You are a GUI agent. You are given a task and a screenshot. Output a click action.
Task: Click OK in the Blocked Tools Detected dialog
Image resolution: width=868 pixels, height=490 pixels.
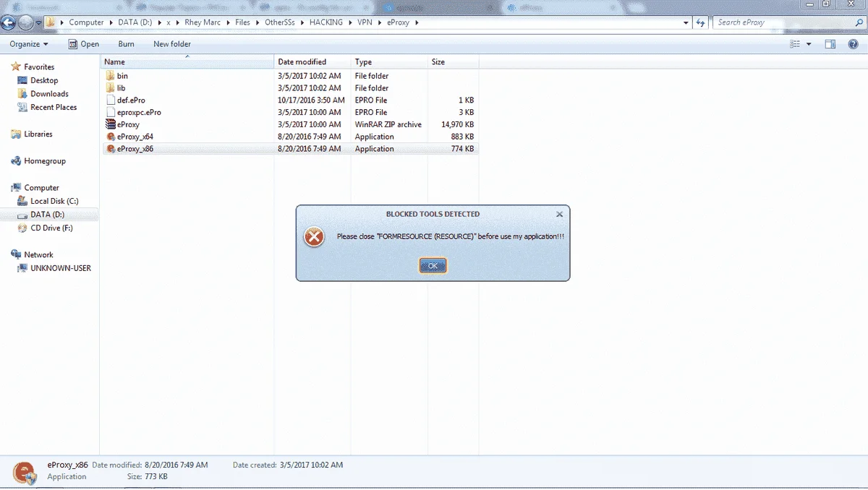(x=433, y=266)
